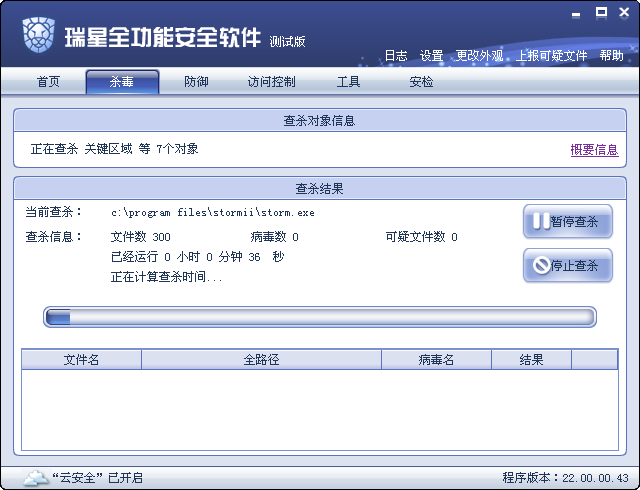Screen dimensions: 640x490
Task: Open 设置 settings
Action: point(431,55)
